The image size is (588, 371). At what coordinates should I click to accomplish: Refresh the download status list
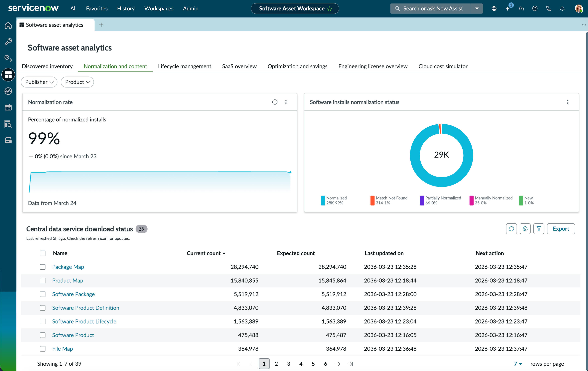point(511,229)
